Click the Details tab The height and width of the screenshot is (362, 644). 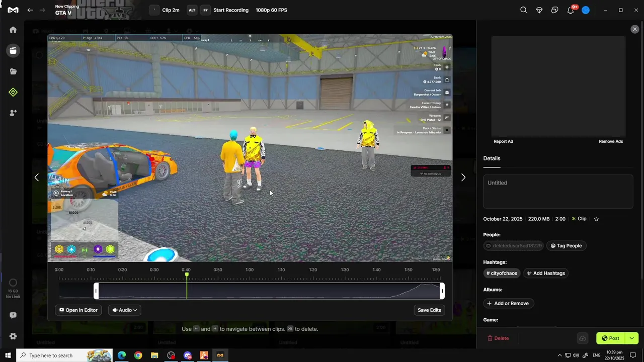(x=492, y=158)
